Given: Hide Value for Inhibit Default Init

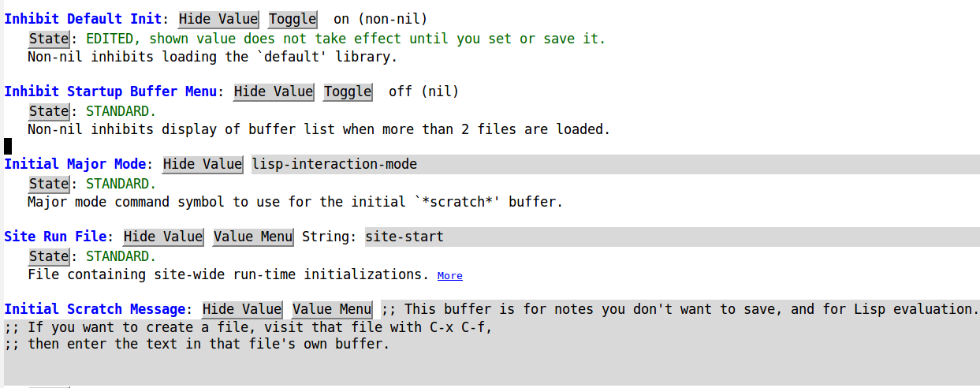Looking at the screenshot, I should click(218, 19).
